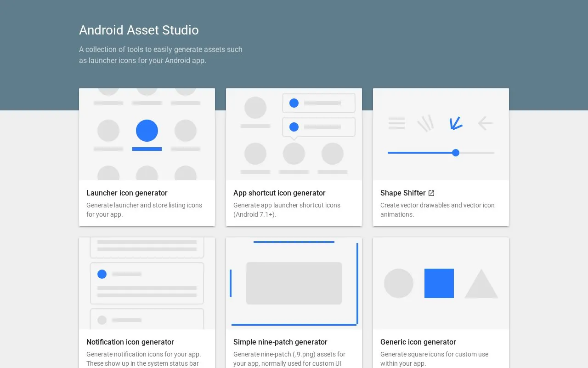Click the Generic icon generator preview image
The image size is (588, 368).
point(441,283)
